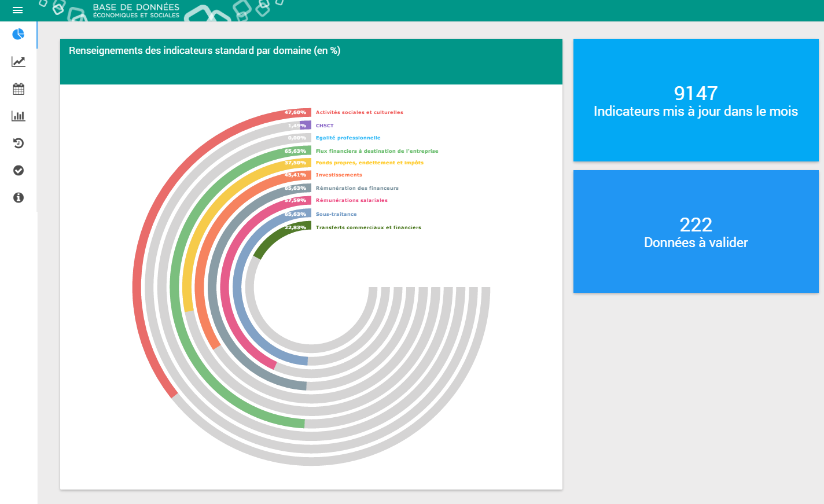
Task: Click the 22,83% value on dark green arc
Action: point(295,227)
